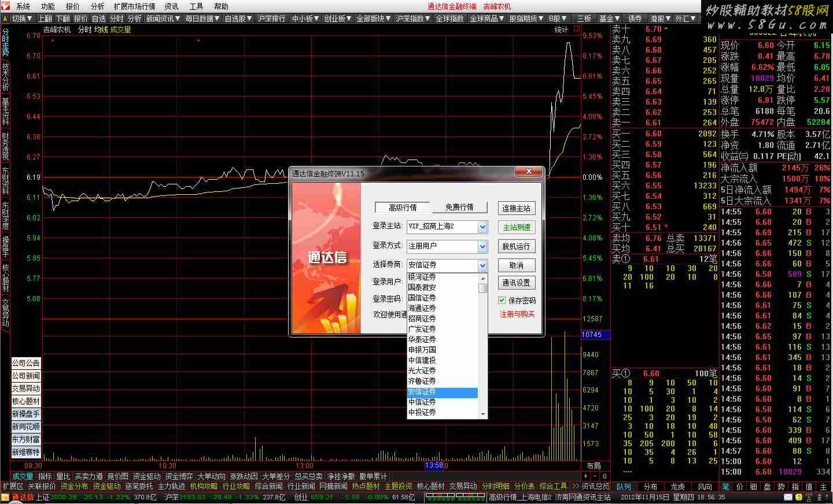Open the 系统 menu
The width and height of the screenshot is (833, 504).
(23, 6)
